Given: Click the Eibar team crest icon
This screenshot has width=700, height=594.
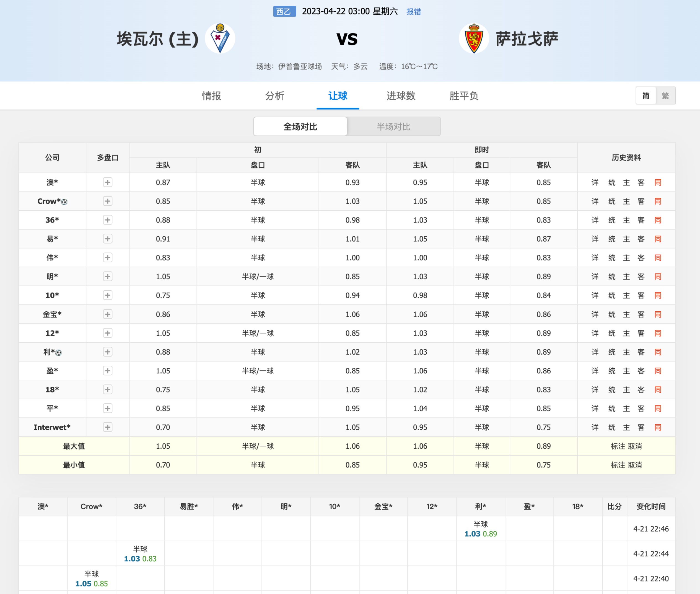Looking at the screenshot, I should pos(220,38).
